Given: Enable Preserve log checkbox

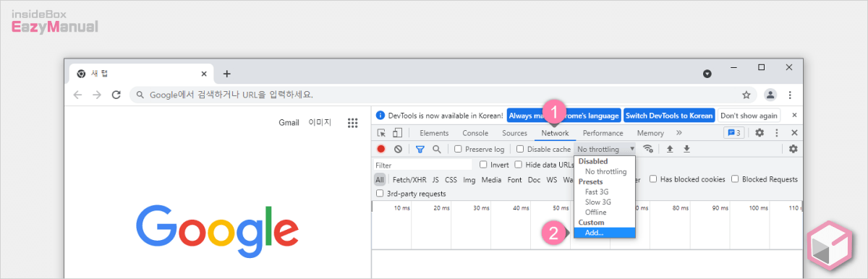Looking at the screenshot, I should (x=458, y=149).
